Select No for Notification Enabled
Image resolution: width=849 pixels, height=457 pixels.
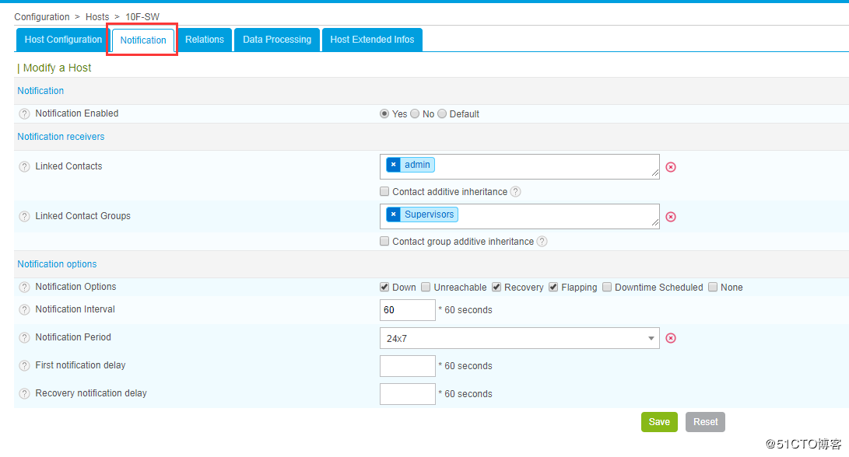415,114
